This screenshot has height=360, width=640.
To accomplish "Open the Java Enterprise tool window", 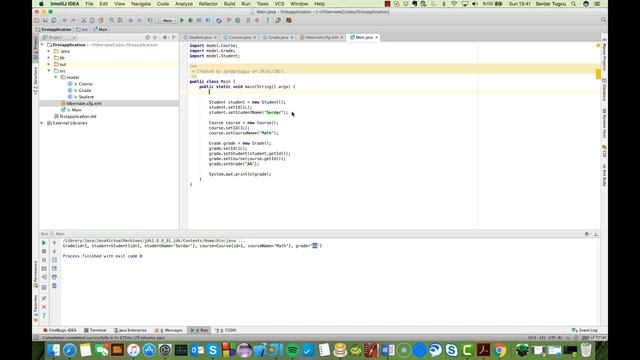I will [130, 330].
